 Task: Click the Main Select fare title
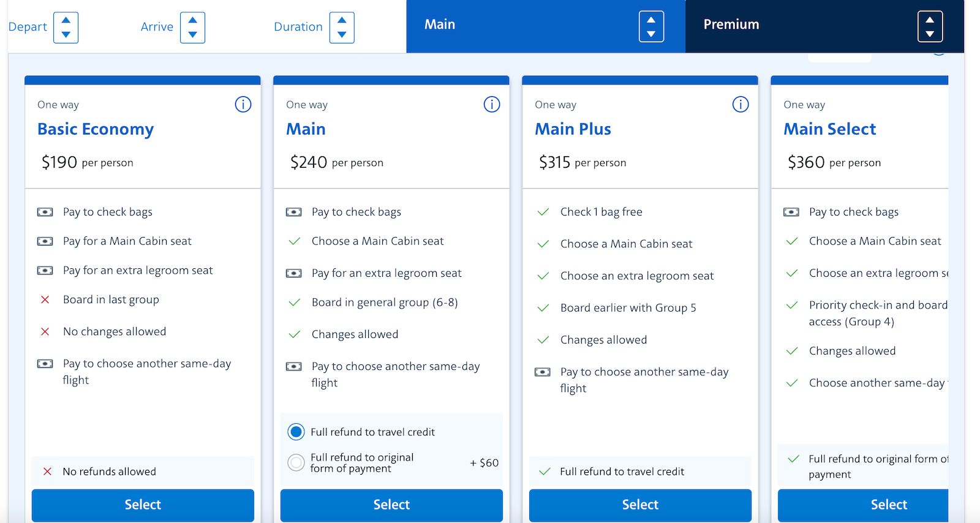[x=830, y=129]
